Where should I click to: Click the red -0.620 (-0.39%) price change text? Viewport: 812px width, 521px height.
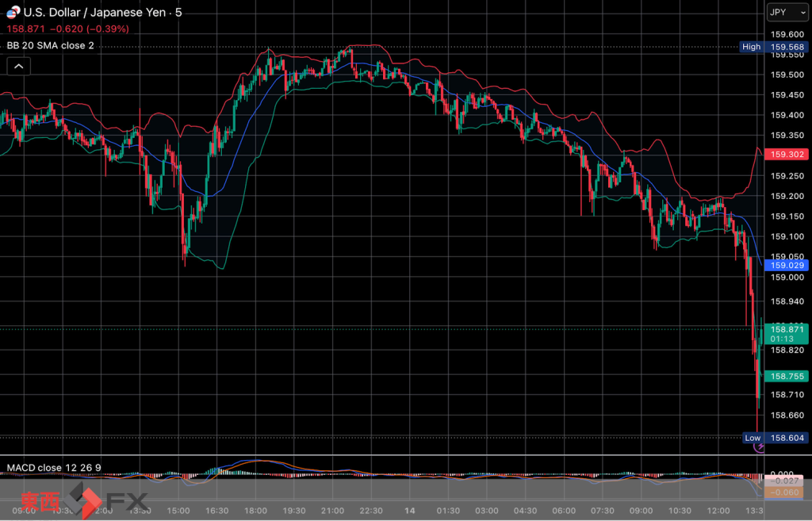click(89, 29)
